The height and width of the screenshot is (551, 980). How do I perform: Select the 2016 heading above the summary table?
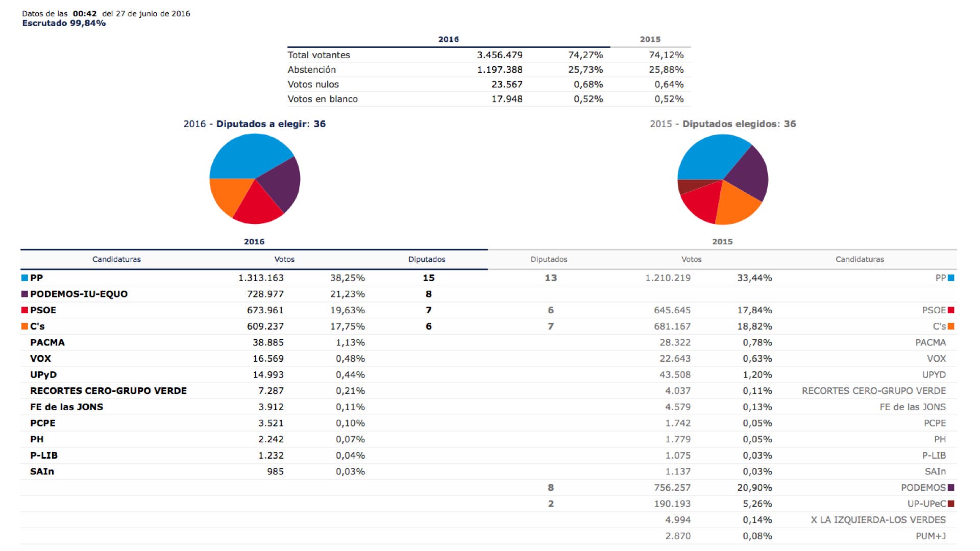[448, 39]
